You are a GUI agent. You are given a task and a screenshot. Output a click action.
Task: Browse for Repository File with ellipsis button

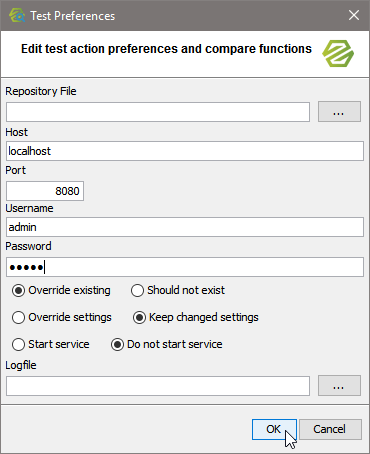click(339, 112)
